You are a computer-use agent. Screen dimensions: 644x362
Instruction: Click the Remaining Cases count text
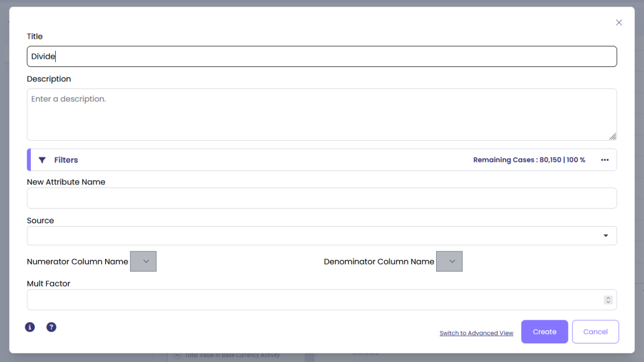click(529, 160)
